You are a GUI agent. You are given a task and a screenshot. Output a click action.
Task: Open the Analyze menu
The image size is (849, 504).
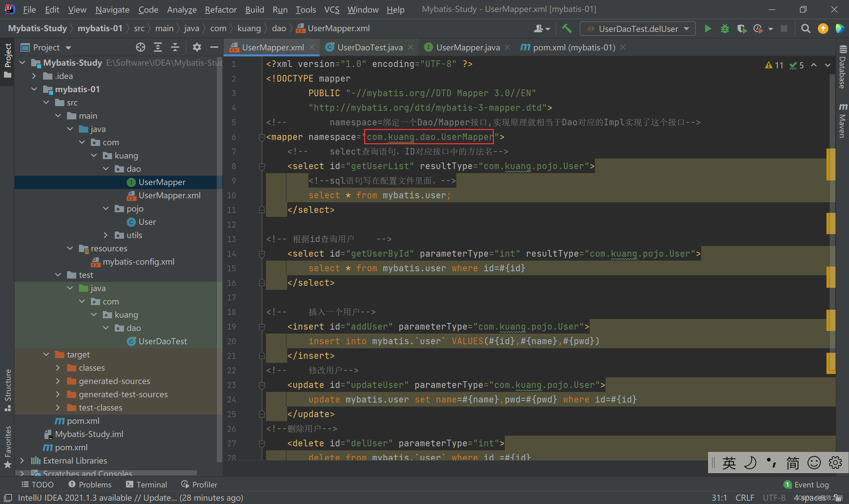point(182,10)
